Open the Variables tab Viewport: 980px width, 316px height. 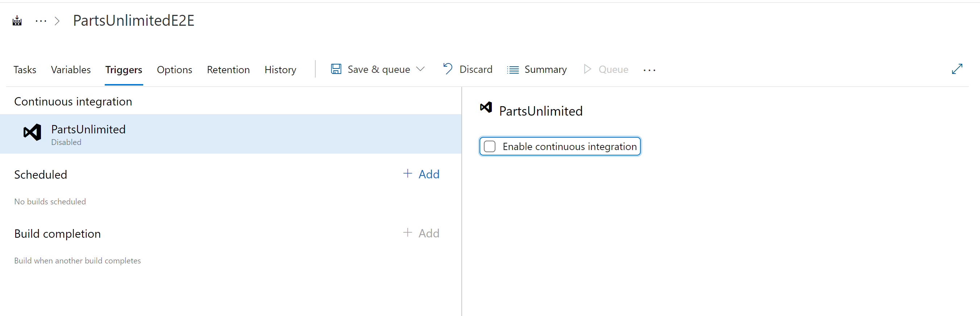pyautogui.click(x=71, y=70)
